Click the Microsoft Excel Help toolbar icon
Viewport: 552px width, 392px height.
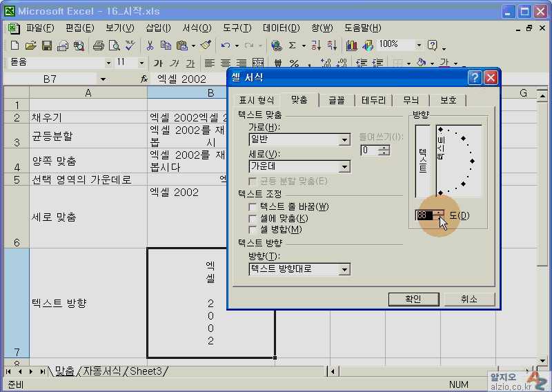(x=433, y=46)
